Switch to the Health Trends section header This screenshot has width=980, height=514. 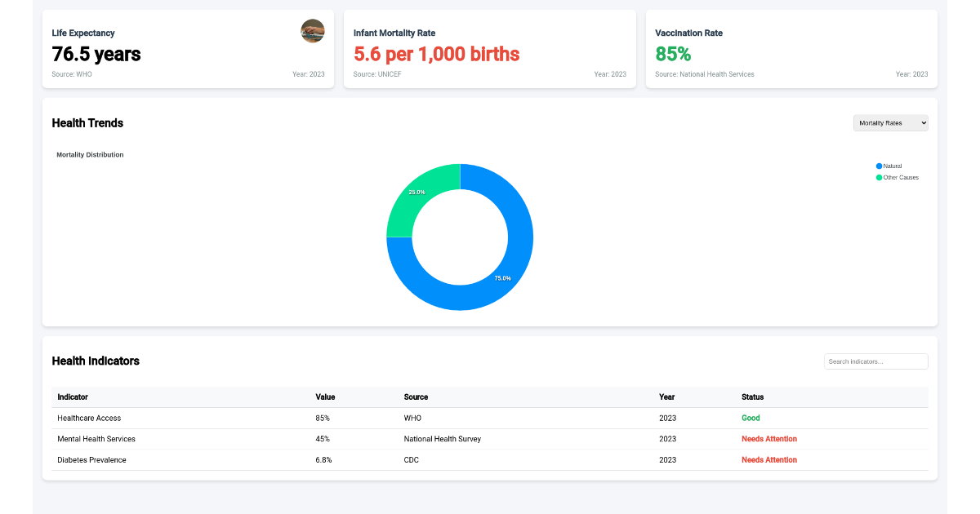[x=87, y=123]
